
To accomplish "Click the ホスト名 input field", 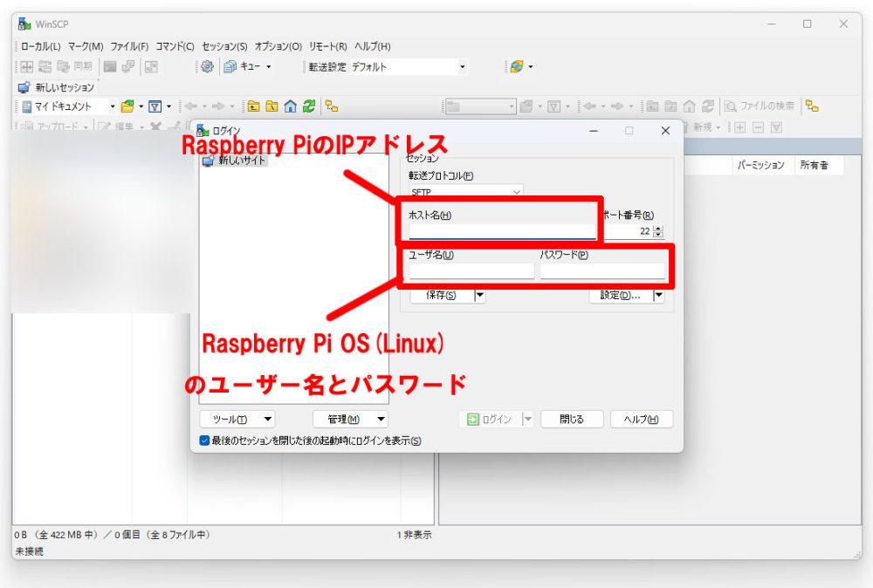I will click(x=501, y=231).
